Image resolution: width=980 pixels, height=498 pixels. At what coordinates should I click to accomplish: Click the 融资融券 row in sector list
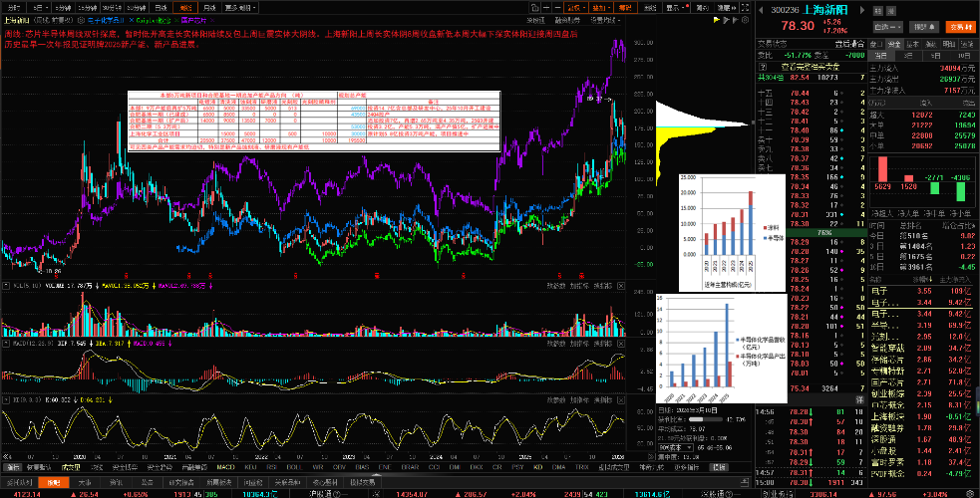922,427
